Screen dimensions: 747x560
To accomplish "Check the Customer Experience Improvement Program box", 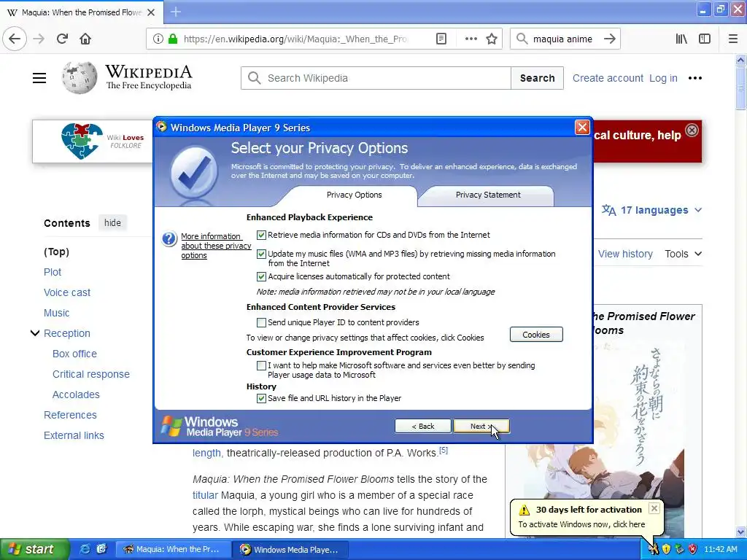I will 261,365.
